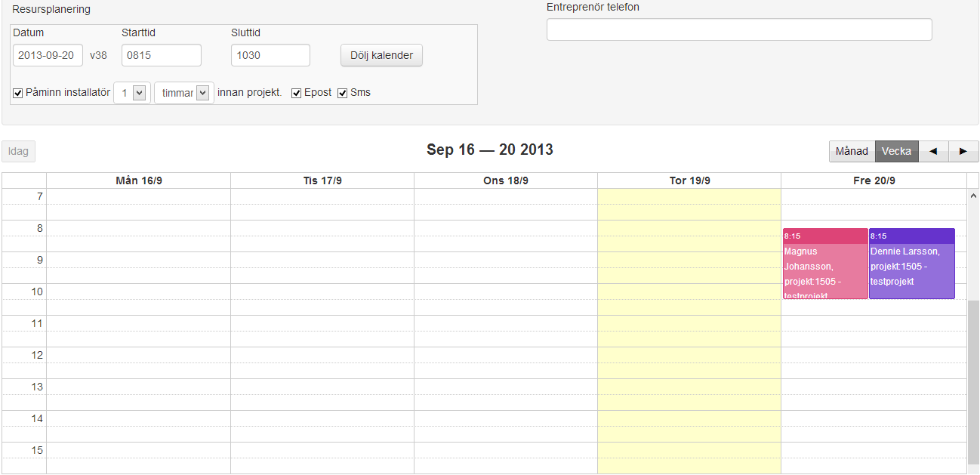Image resolution: width=980 pixels, height=475 pixels.
Task: Go to next week with right arrow
Action: [x=963, y=151]
